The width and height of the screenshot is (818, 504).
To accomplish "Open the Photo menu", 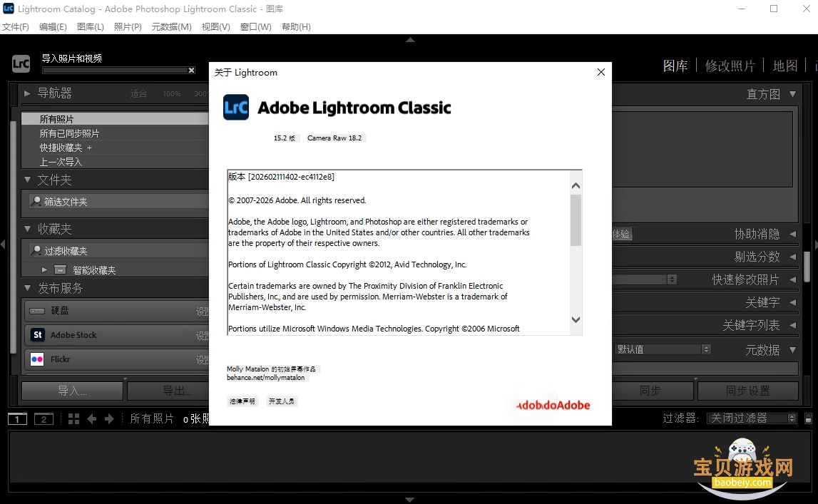I will click(128, 26).
